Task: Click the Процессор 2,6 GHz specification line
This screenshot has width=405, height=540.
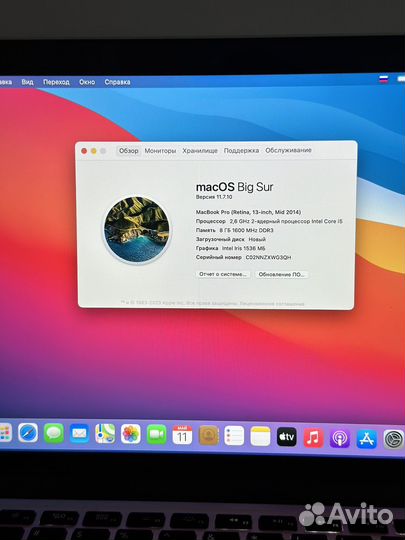Action: point(269,221)
